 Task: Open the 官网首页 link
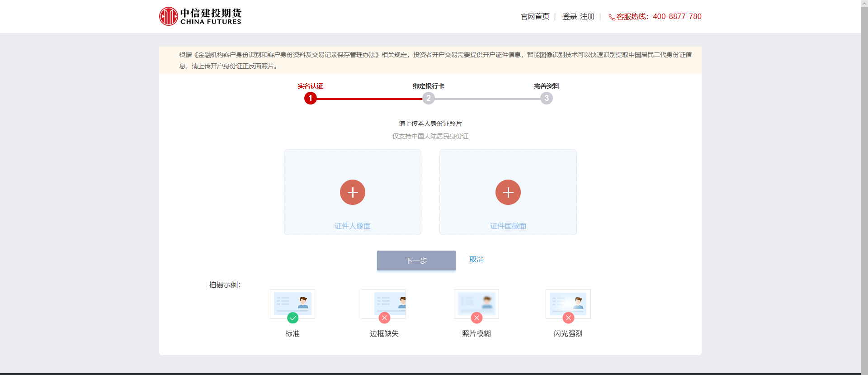(535, 17)
